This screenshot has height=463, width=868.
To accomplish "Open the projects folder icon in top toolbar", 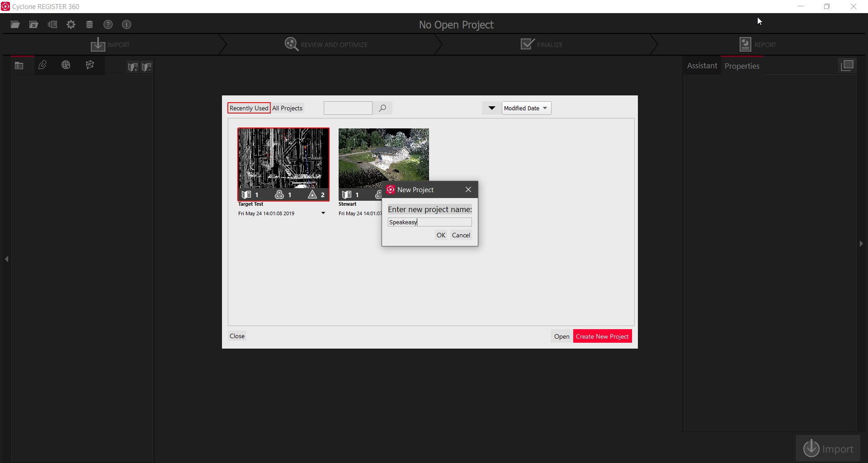I will click(15, 24).
